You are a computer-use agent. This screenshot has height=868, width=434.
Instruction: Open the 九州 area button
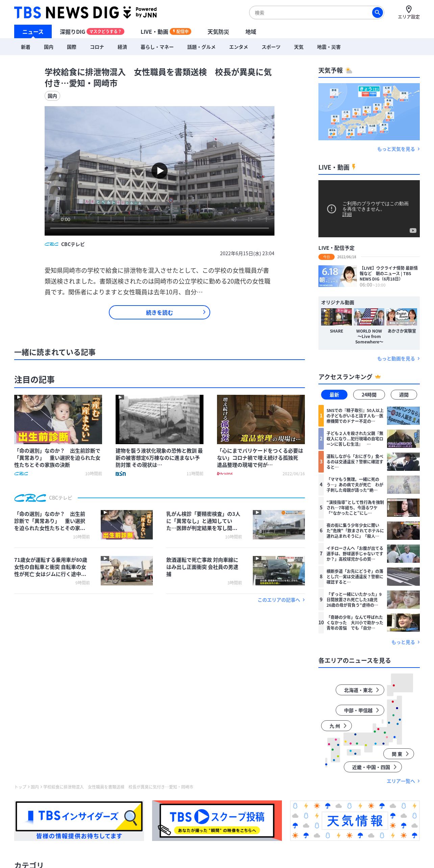[x=336, y=726]
